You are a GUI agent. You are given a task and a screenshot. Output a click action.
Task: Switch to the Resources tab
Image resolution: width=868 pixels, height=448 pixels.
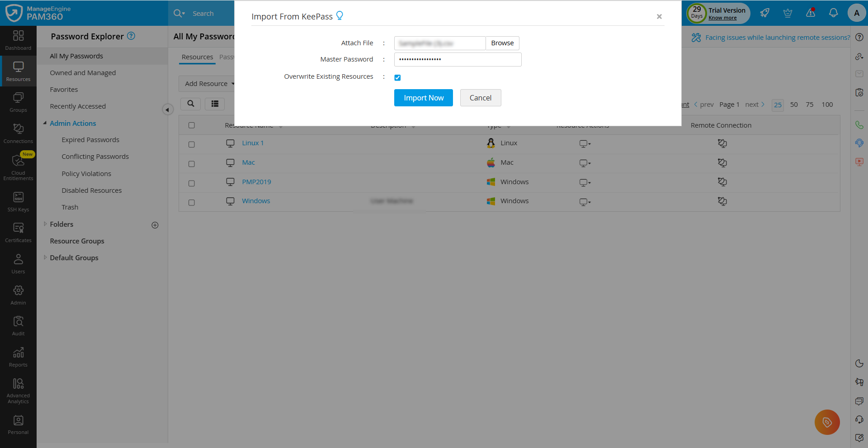point(197,57)
